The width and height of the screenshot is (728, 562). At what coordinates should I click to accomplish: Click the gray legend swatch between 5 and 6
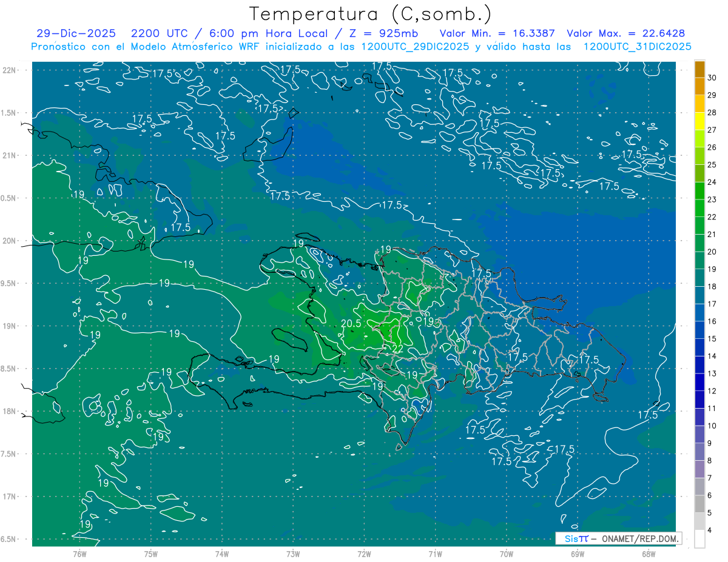[699, 504]
